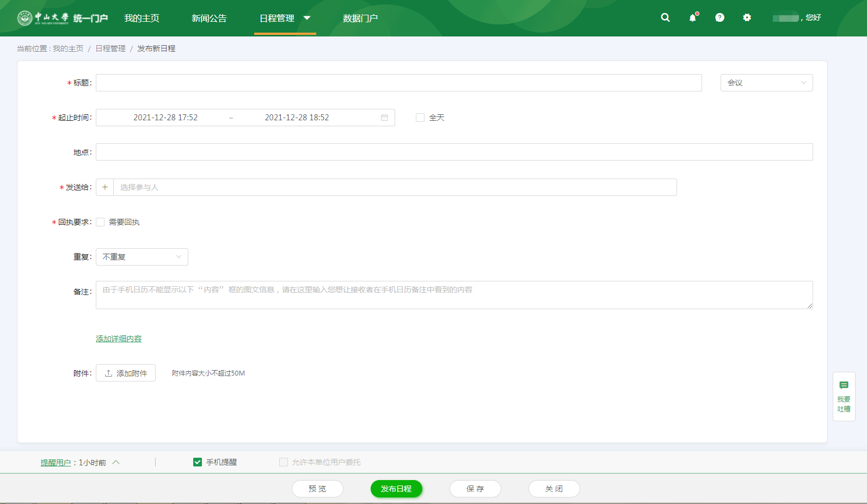Open the 不重复 repeat dropdown
The height and width of the screenshot is (504, 867).
(x=142, y=257)
